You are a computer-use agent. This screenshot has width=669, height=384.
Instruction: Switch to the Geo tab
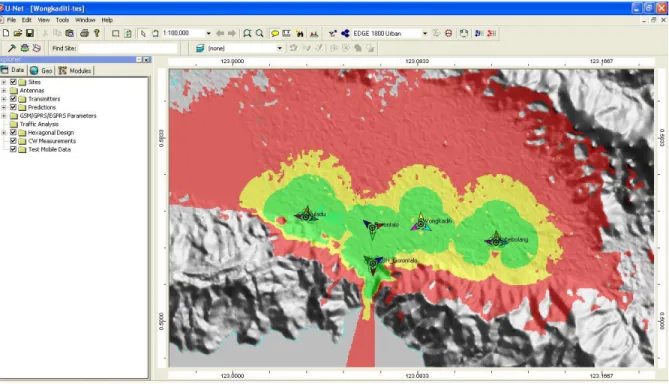[41, 70]
